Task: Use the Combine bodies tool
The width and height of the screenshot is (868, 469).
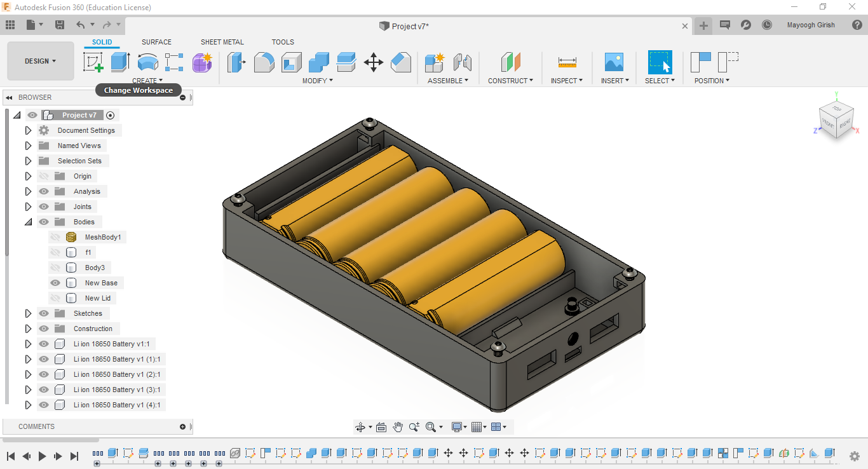Action: point(319,62)
